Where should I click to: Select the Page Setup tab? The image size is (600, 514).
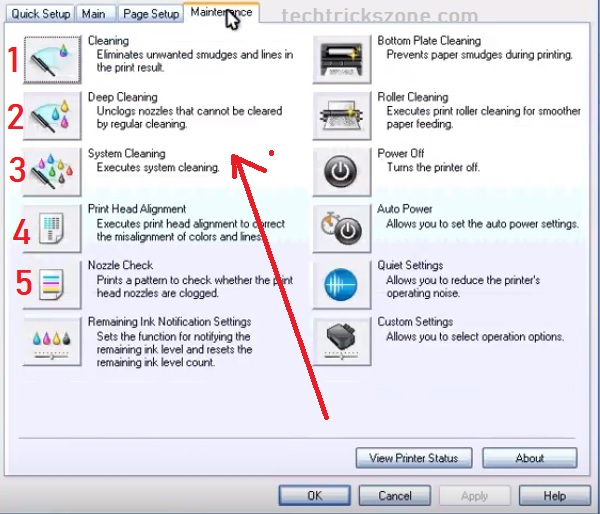point(152,14)
